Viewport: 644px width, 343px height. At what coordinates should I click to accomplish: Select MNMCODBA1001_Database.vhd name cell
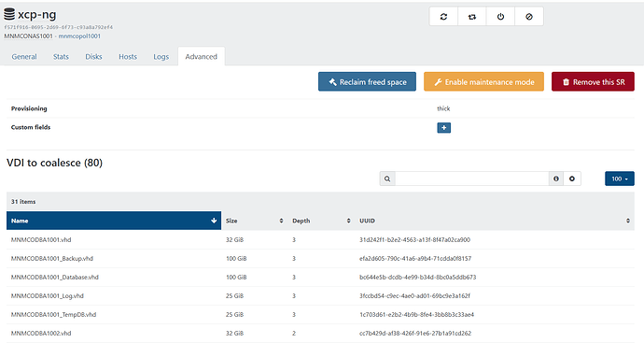55,278
